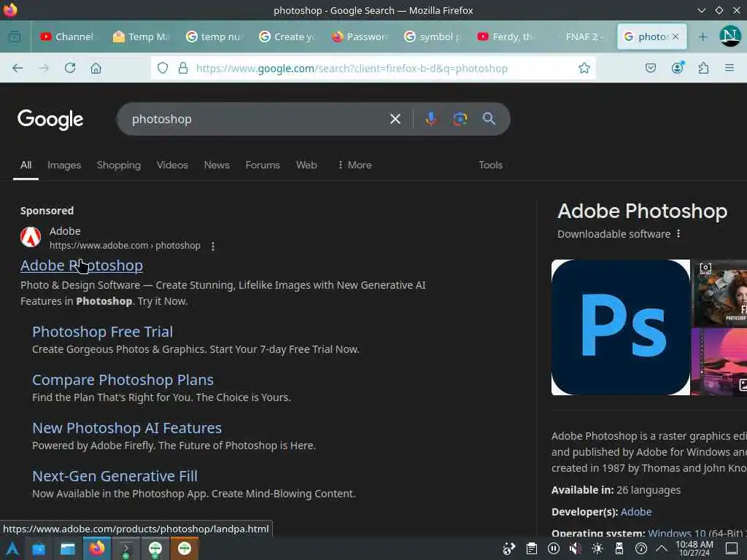This screenshot has width=747, height=560.
Task: Switch to the Channel YouTube browser tab
Action: click(66, 36)
